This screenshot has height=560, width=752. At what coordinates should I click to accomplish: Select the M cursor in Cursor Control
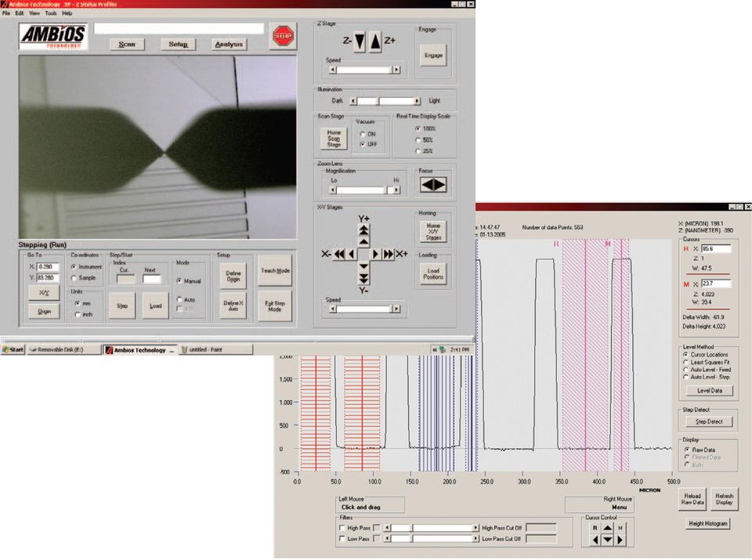tap(620, 528)
